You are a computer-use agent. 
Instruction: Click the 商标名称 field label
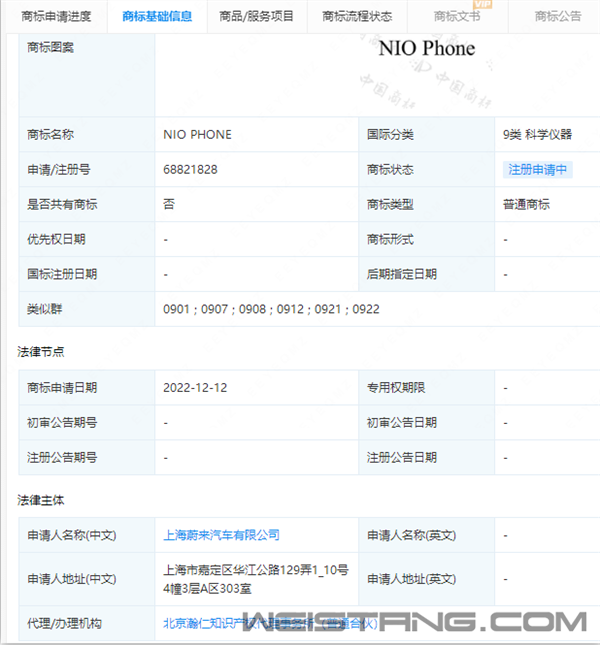point(50,135)
